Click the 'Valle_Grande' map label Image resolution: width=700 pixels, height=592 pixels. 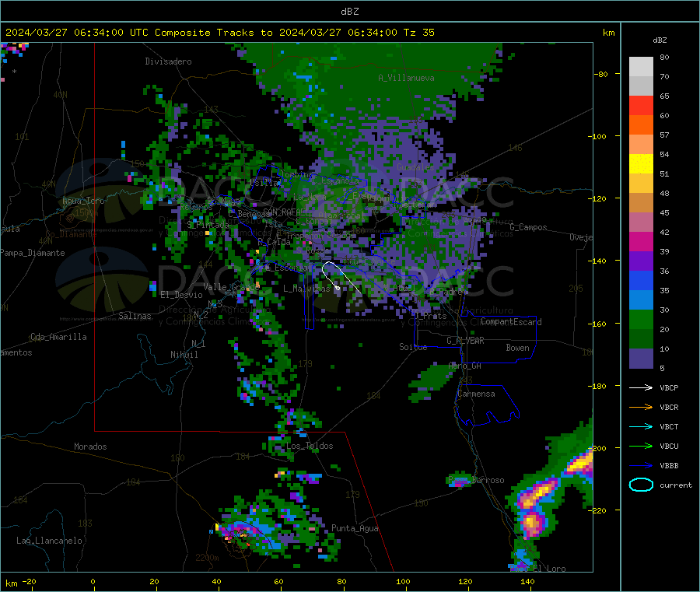[x=231, y=287]
